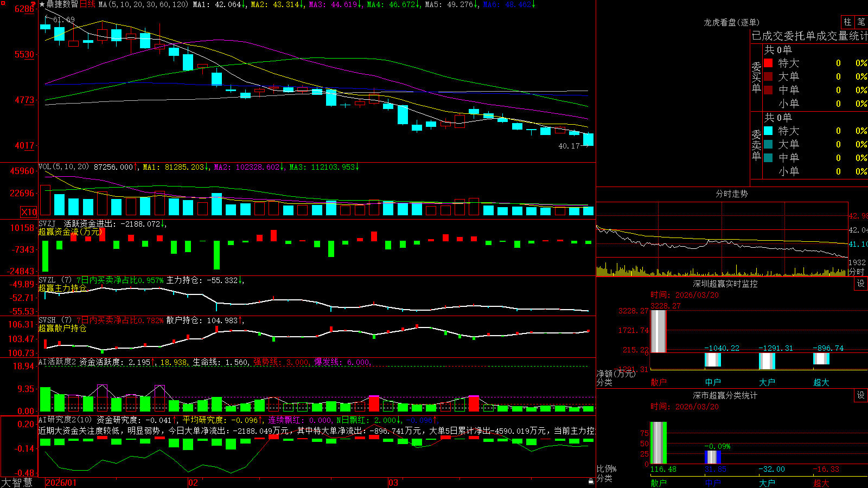
Task: Click the 超大 bar valued -896.74
Action: [821, 358]
